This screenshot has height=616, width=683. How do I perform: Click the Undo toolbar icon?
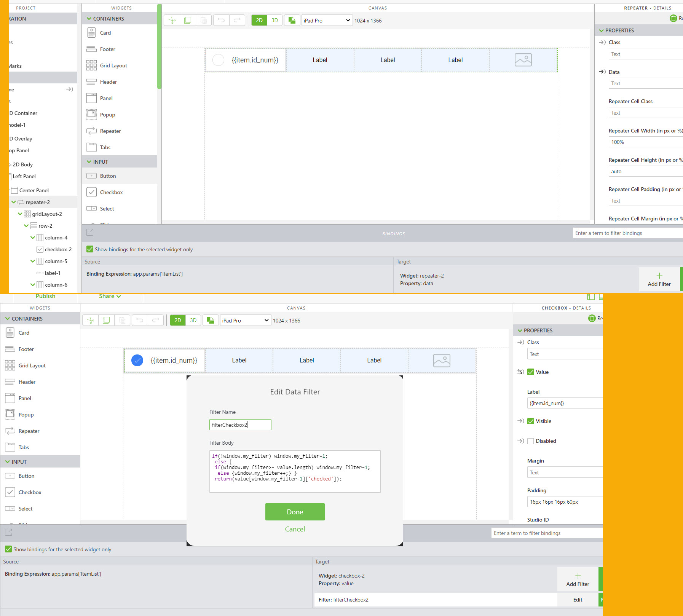point(221,20)
